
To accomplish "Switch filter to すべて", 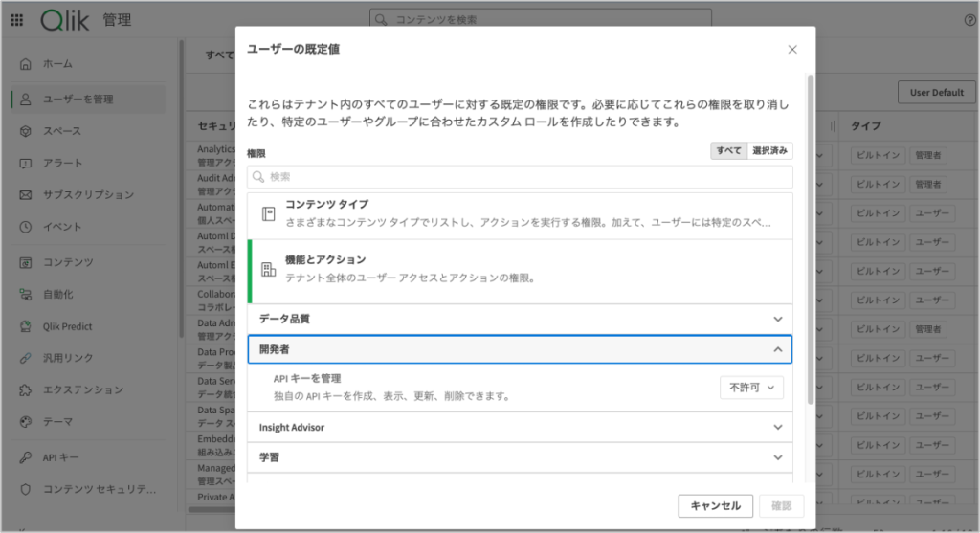I will (x=728, y=151).
